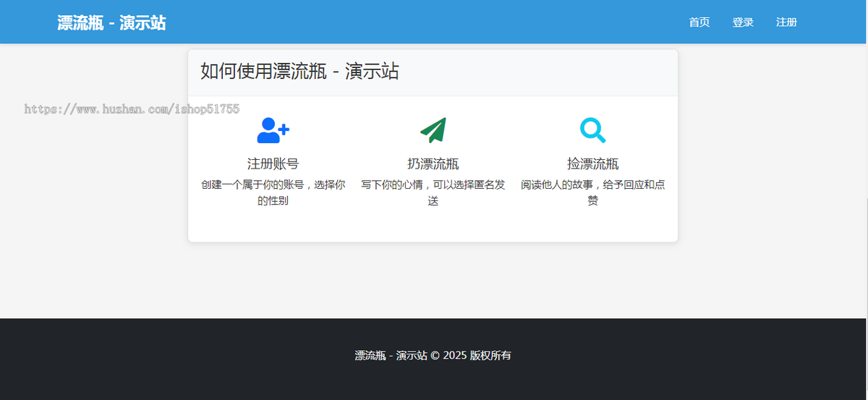Screen dimensions: 868x400
Task: Select the 捡漂流瓶 heading
Action: pos(593,163)
